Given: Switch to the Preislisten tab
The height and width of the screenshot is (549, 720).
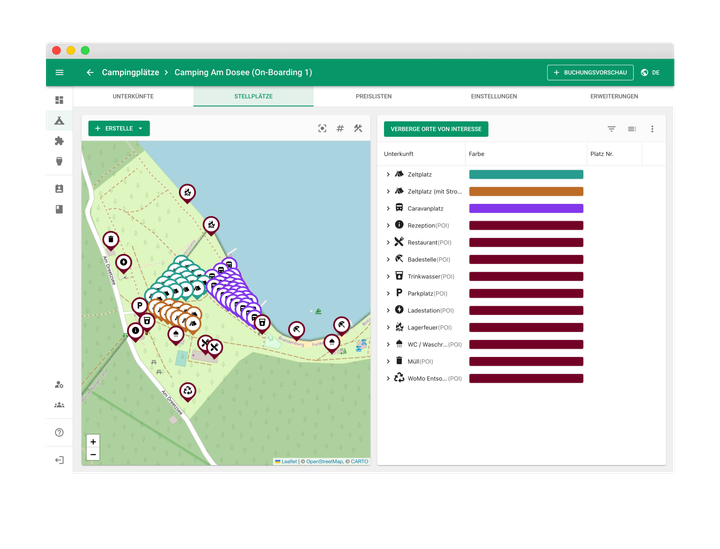Looking at the screenshot, I should (x=373, y=96).
